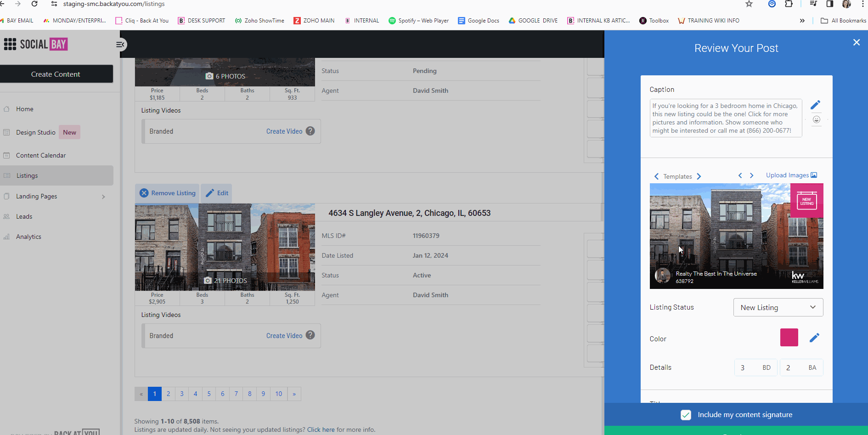Go to page 2 of listings
868x435 pixels.
point(168,394)
